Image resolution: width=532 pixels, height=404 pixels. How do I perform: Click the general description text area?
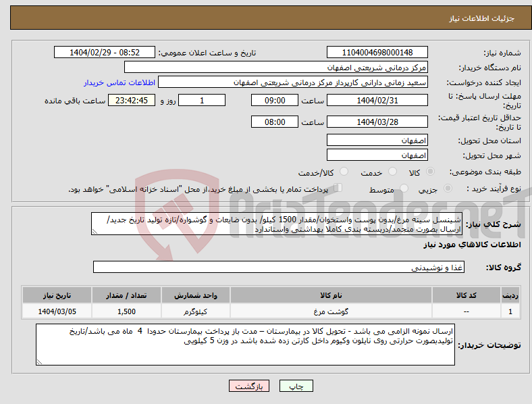[x=277, y=224]
